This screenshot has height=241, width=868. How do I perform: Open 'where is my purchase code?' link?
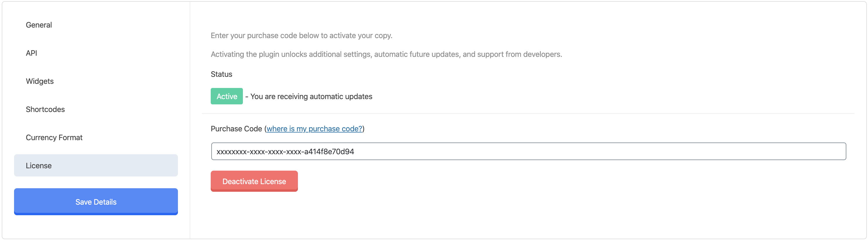[x=314, y=129]
